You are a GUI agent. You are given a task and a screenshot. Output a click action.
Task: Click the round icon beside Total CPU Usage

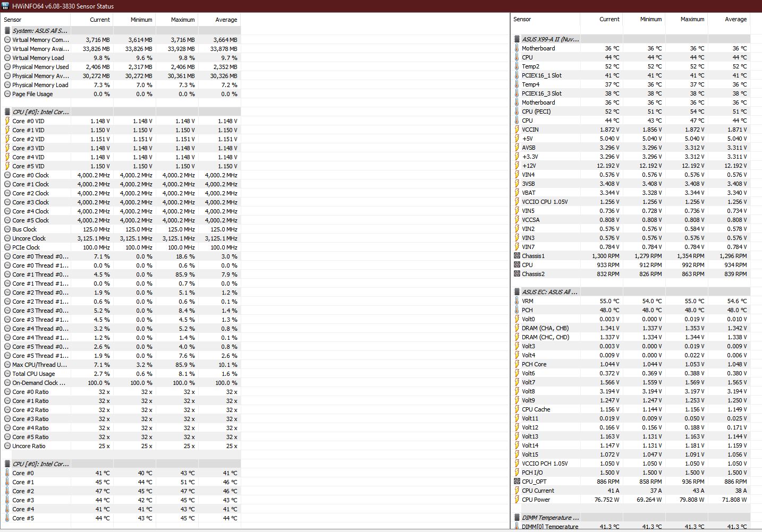coord(7,374)
